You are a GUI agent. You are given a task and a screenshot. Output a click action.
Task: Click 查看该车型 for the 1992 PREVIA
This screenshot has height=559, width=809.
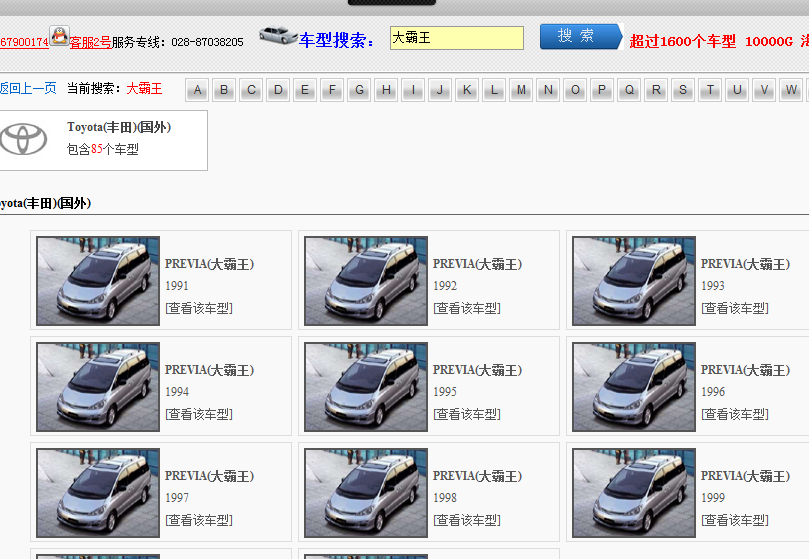tap(467, 308)
